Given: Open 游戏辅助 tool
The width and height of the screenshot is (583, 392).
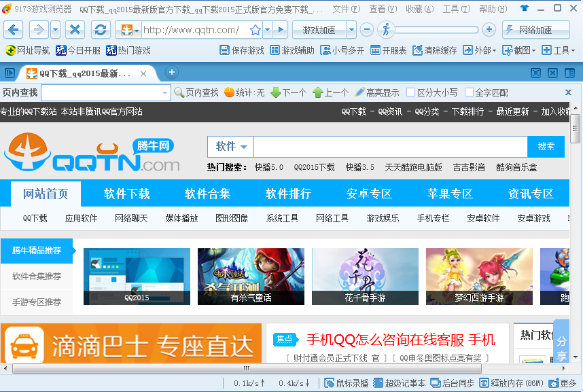Looking at the screenshot, I should 292,50.
